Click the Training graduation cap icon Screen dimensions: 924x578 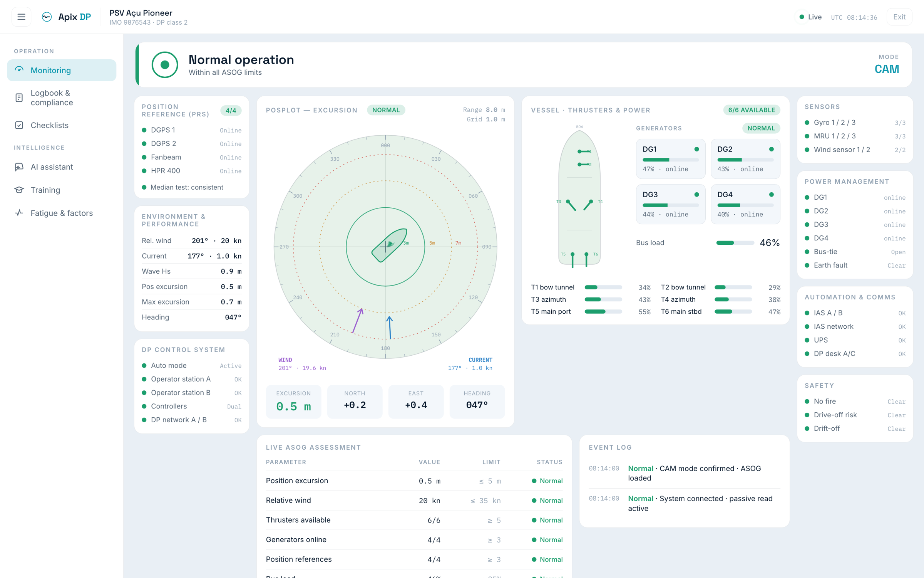click(x=19, y=190)
